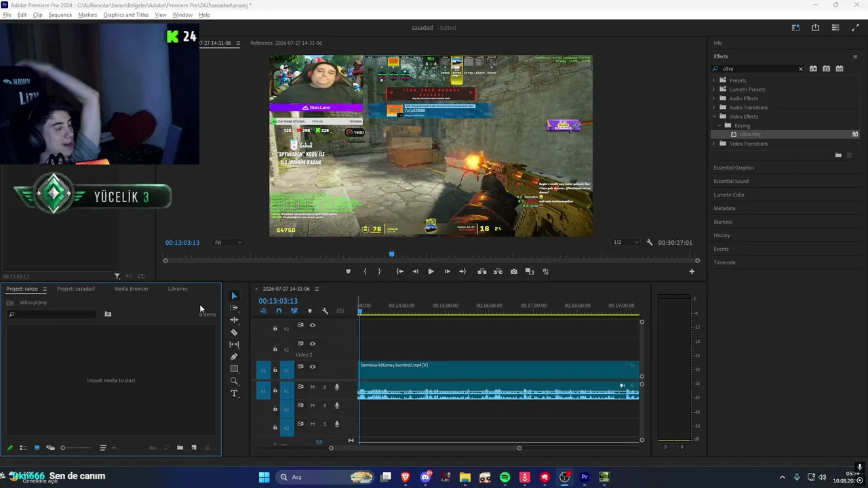
Task: Select the Slip tool
Action: [234, 344]
